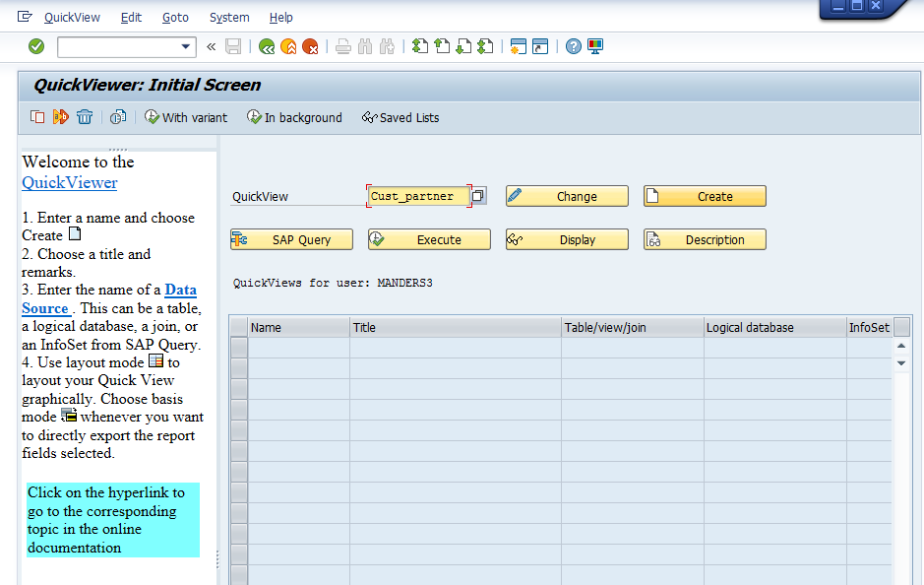Click the Table/view/join column header
924x585 pixels.
coord(633,327)
